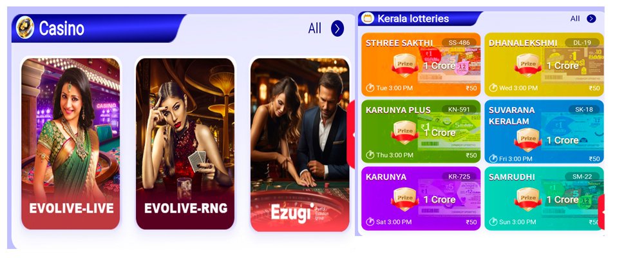Click Dhanalekshmi prize shield icon

[x=528, y=65]
